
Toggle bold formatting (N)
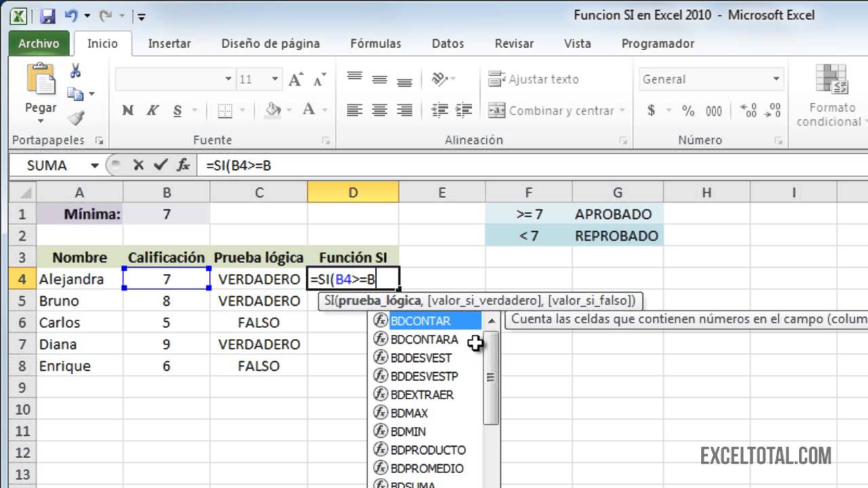(127, 110)
